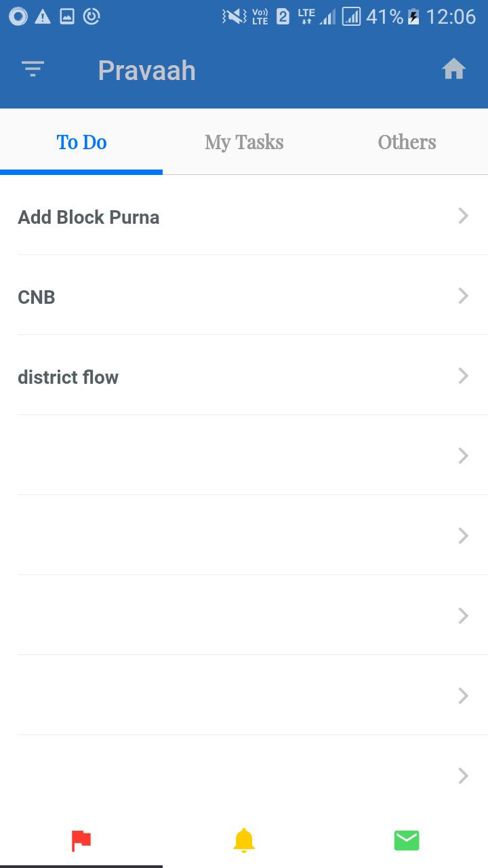Select the To Do tab
This screenshot has height=868, width=488.
(x=81, y=142)
